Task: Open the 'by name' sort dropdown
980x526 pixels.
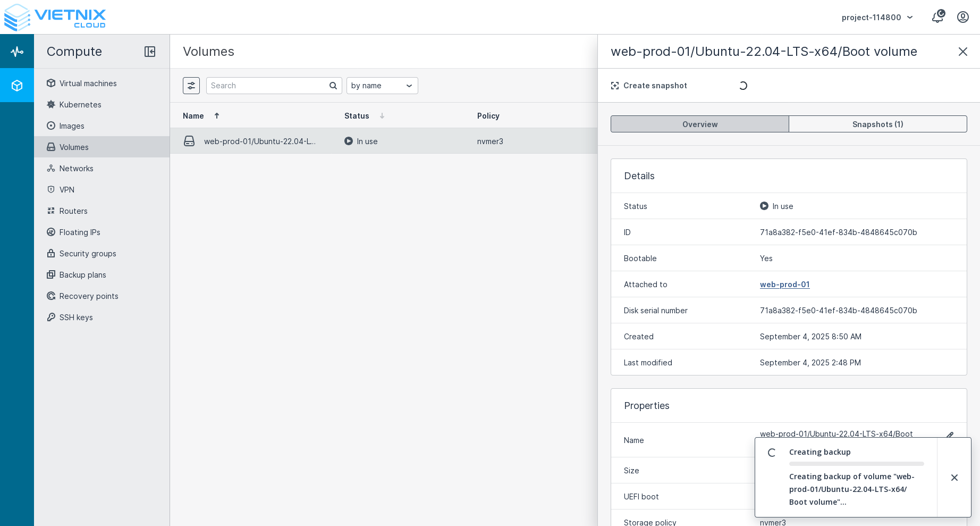Action: pos(382,86)
